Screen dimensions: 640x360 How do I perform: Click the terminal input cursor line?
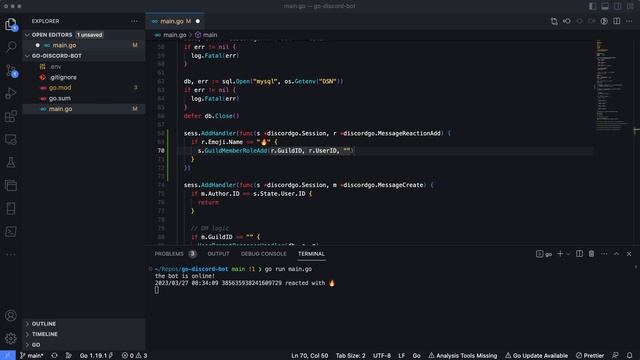point(157,290)
